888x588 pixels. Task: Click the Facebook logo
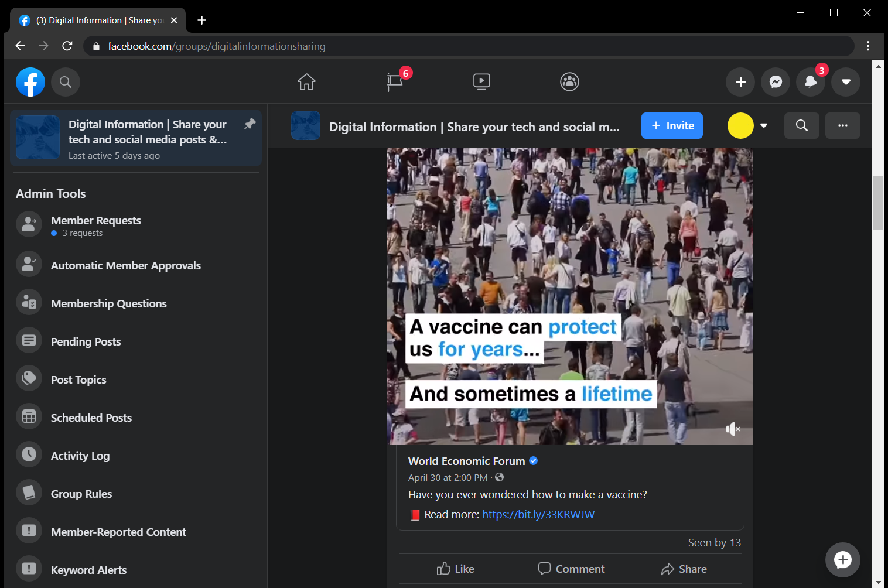coord(30,82)
